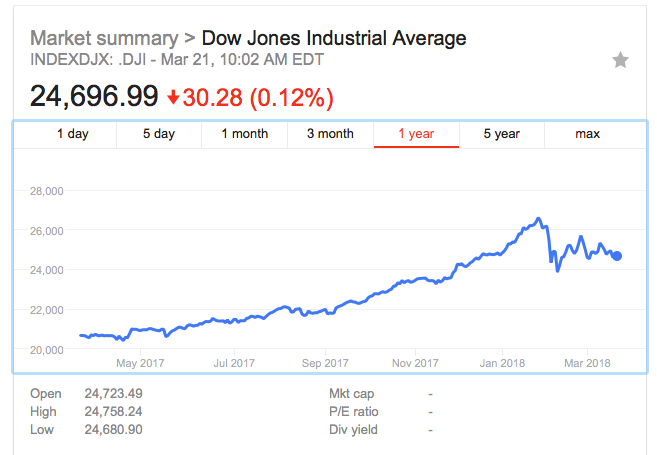The image size is (657, 455).
Task: Select the 5 day range tab
Action: [x=159, y=134]
